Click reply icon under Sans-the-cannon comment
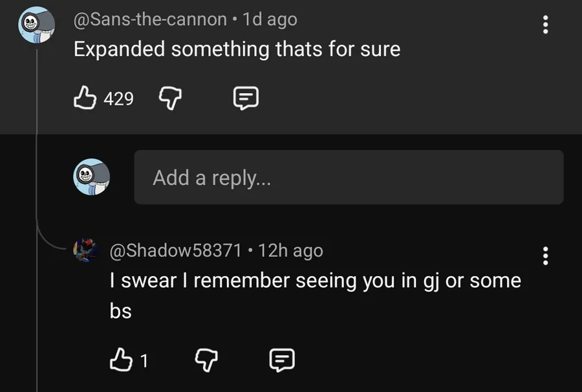This screenshot has height=392, width=582. [246, 98]
